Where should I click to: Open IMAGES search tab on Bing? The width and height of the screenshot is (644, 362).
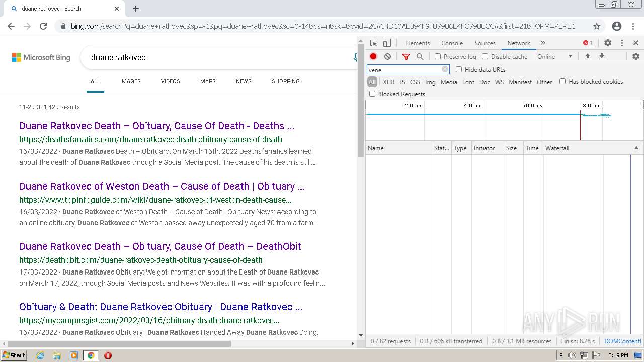(x=130, y=81)
